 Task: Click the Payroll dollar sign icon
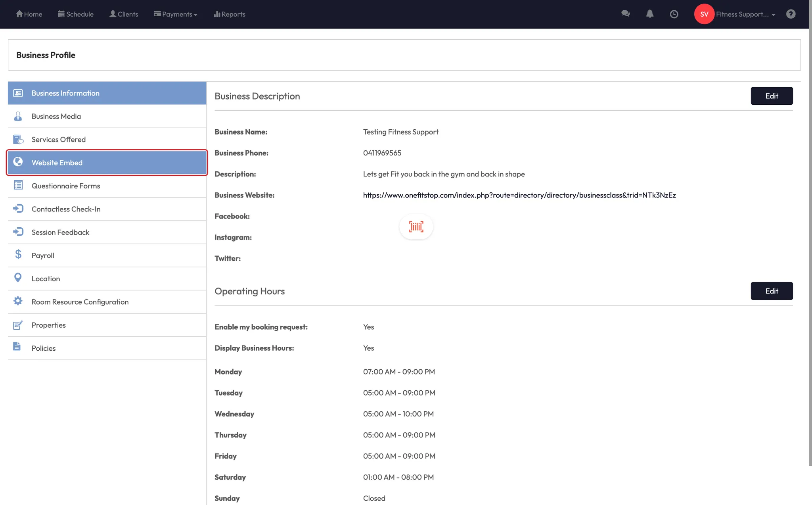point(18,255)
